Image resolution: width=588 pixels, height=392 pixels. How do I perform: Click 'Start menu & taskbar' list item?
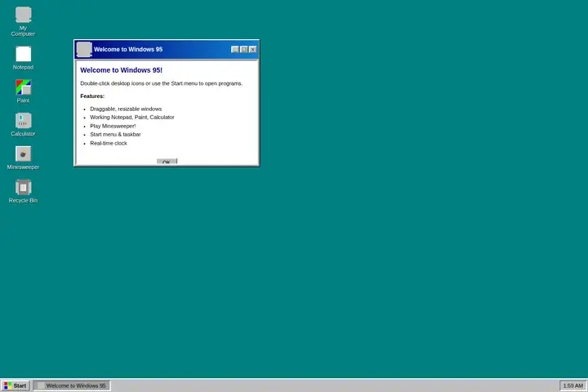click(x=115, y=134)
